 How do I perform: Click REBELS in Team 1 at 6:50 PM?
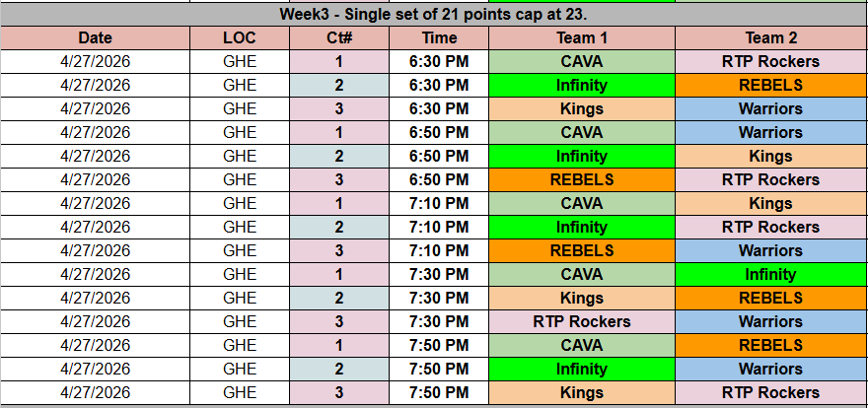click(582, 180)
